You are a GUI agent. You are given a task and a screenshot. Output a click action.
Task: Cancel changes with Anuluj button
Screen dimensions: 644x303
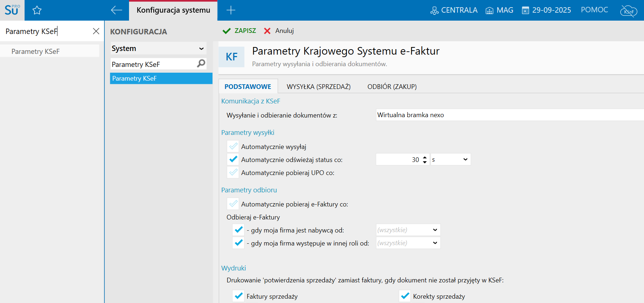coord(279,31)
